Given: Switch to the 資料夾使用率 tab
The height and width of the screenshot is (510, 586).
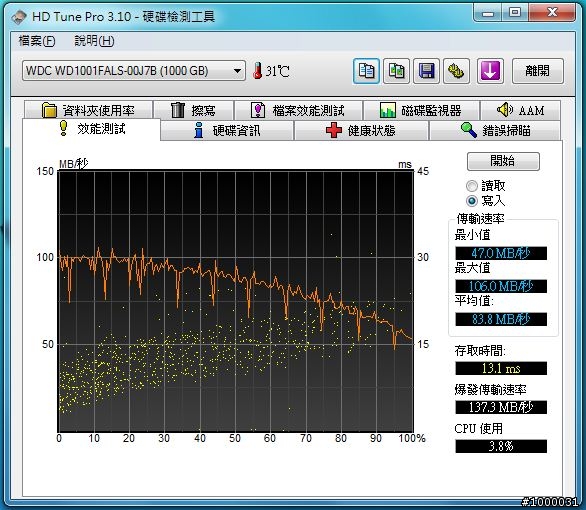Looking at the screenshot, I should (88, 110).
